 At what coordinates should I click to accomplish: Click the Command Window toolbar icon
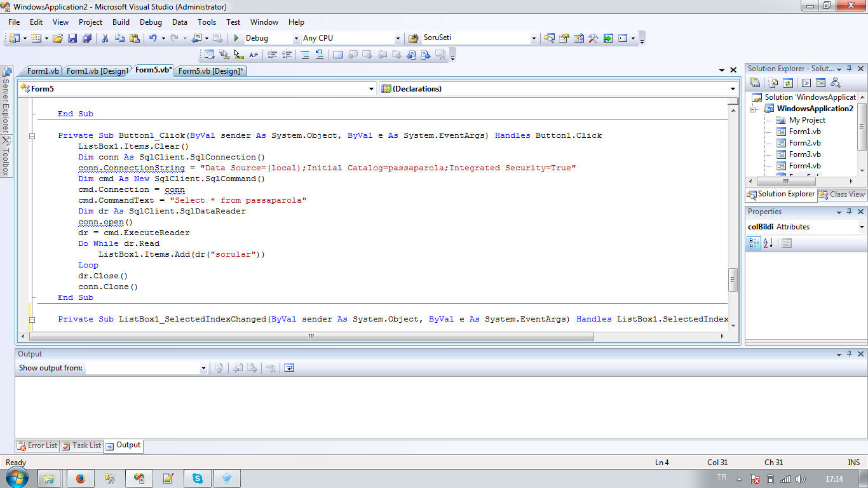(623, 38)
